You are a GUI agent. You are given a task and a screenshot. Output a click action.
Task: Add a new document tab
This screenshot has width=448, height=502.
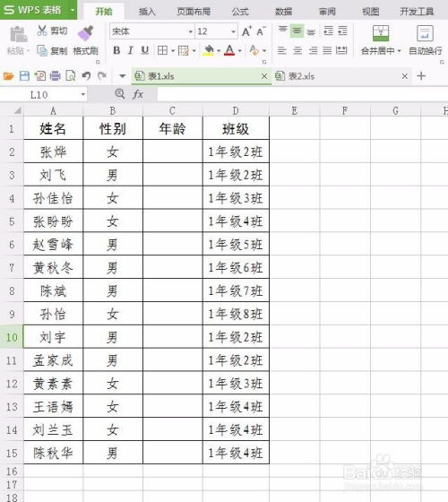421,76
